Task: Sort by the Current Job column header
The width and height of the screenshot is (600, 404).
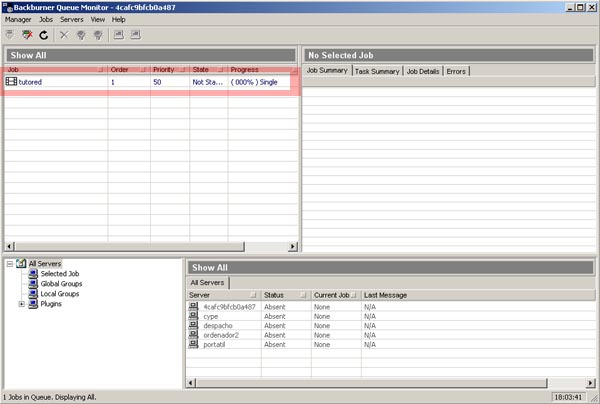Action: click(x=336, y=295)
